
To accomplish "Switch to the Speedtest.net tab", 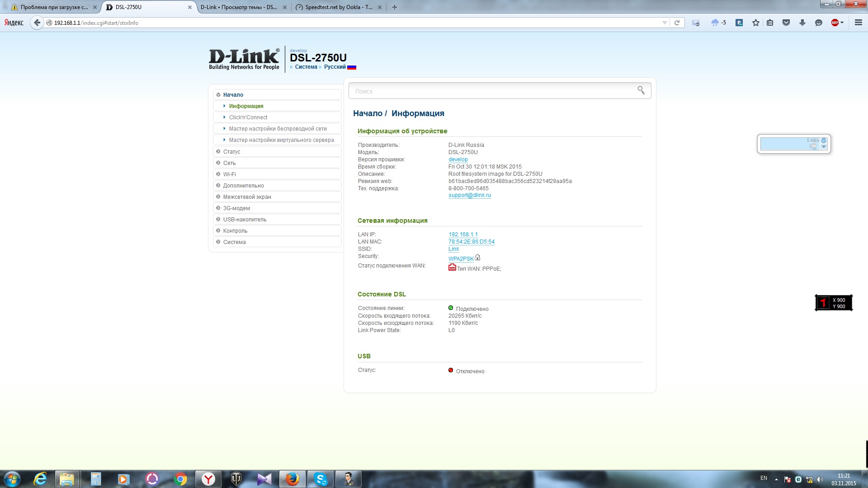I will (x=338, y=7).
